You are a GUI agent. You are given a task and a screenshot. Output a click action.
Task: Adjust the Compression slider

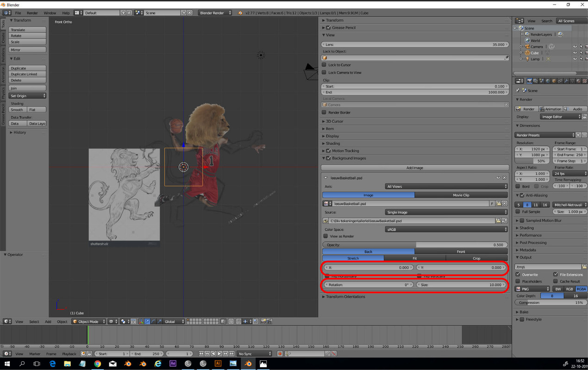pos(550,302)
